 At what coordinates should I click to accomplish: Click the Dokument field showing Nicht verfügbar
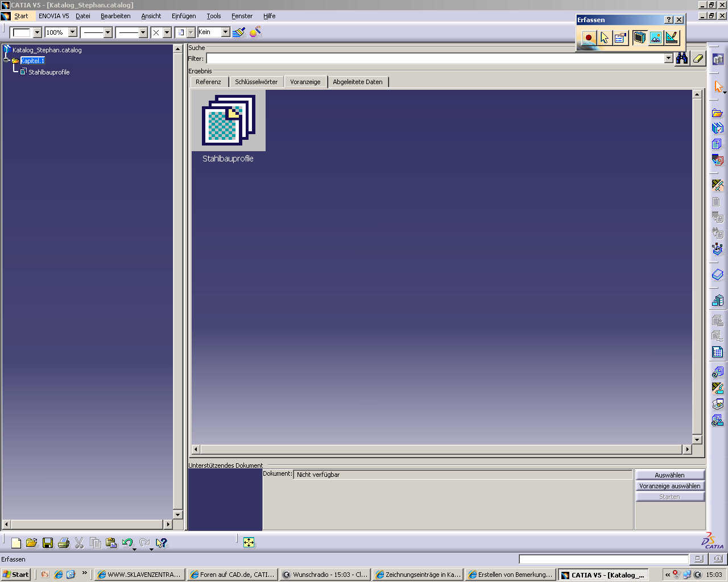pos(462,475)
